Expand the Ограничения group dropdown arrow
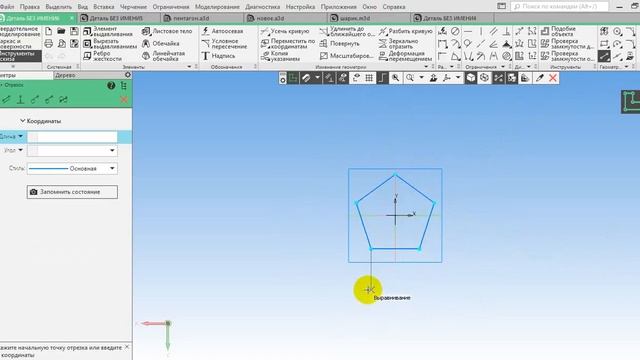This screenshot has height=360, width=640. [x=503, y=67]
